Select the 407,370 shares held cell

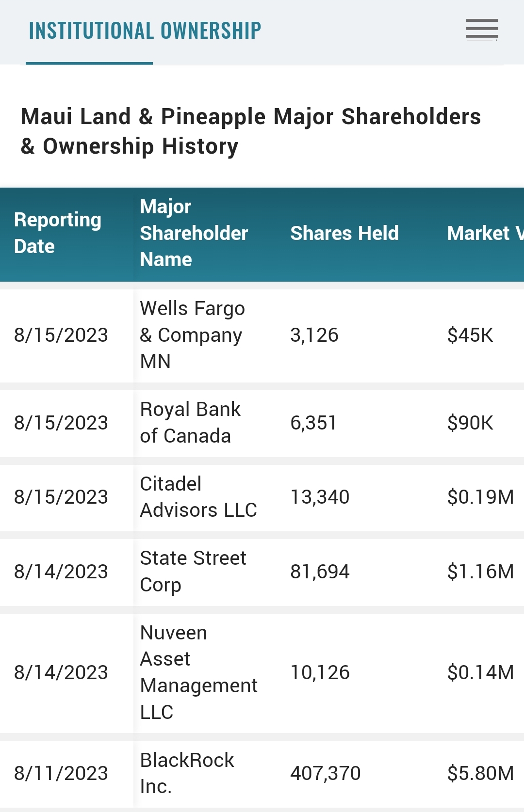pos(326,773)
